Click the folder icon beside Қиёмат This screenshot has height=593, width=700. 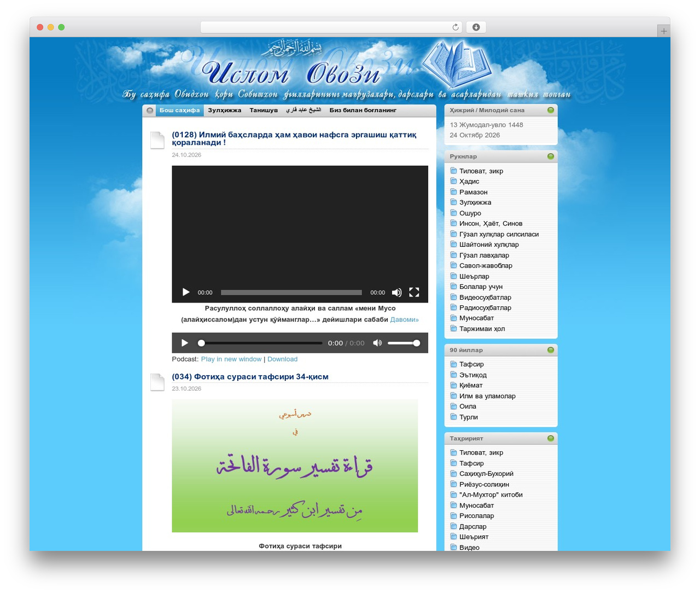453,385
